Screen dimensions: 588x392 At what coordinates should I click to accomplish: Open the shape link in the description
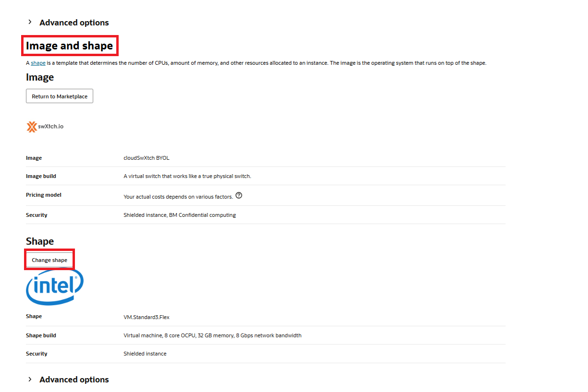[38, 63]
